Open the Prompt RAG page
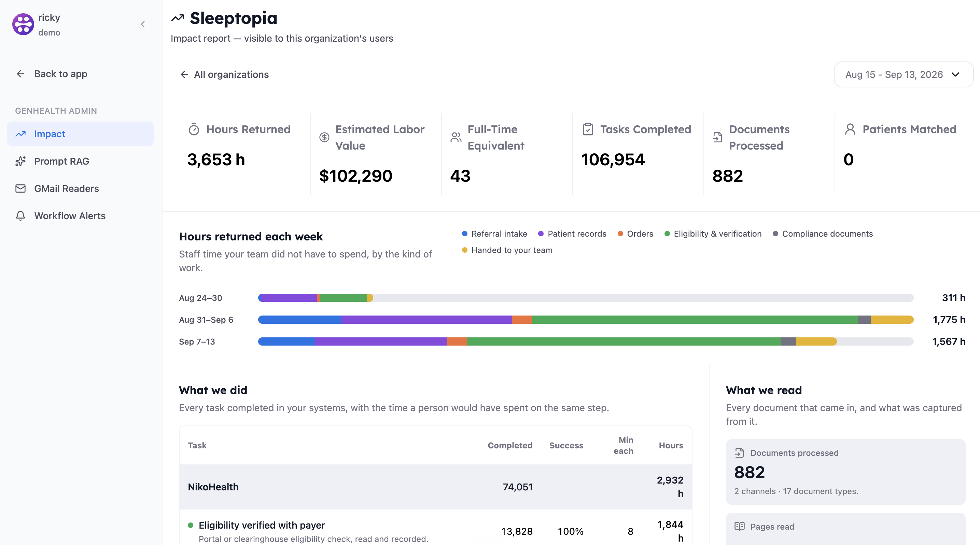The image size is (980, 545). point(80,161)
